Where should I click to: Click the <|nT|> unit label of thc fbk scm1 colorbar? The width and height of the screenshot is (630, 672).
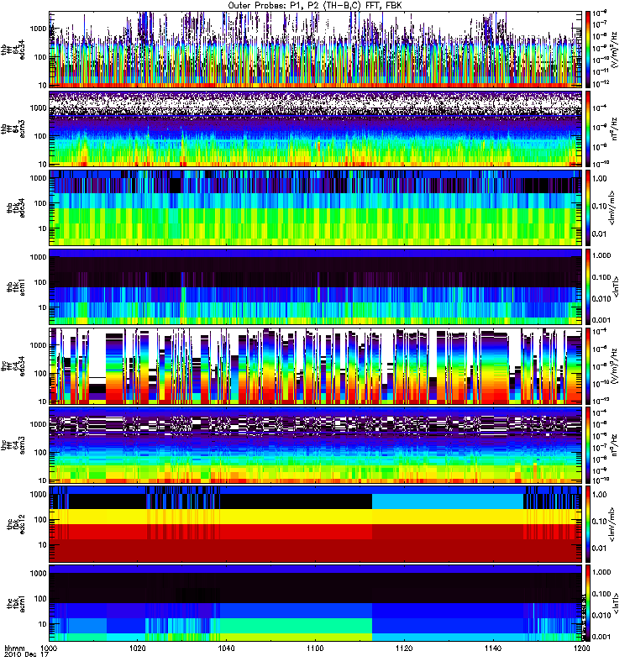tap(617, 602)
